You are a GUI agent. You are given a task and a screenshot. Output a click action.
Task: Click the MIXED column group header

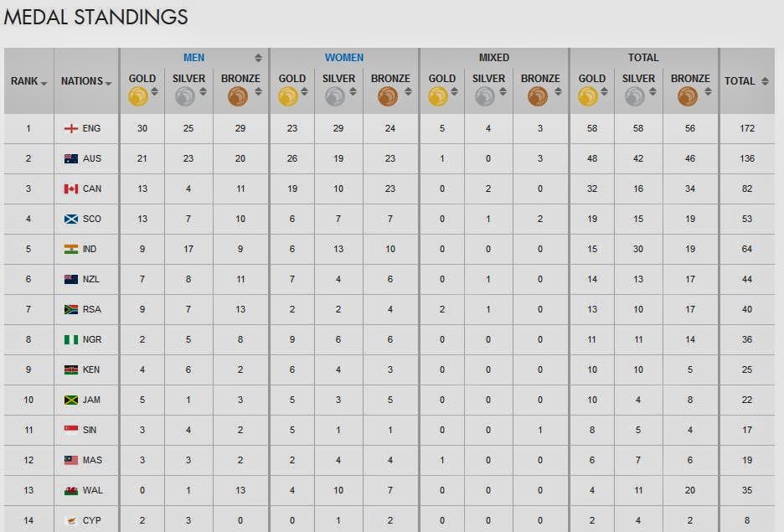(x=494, y=58)
